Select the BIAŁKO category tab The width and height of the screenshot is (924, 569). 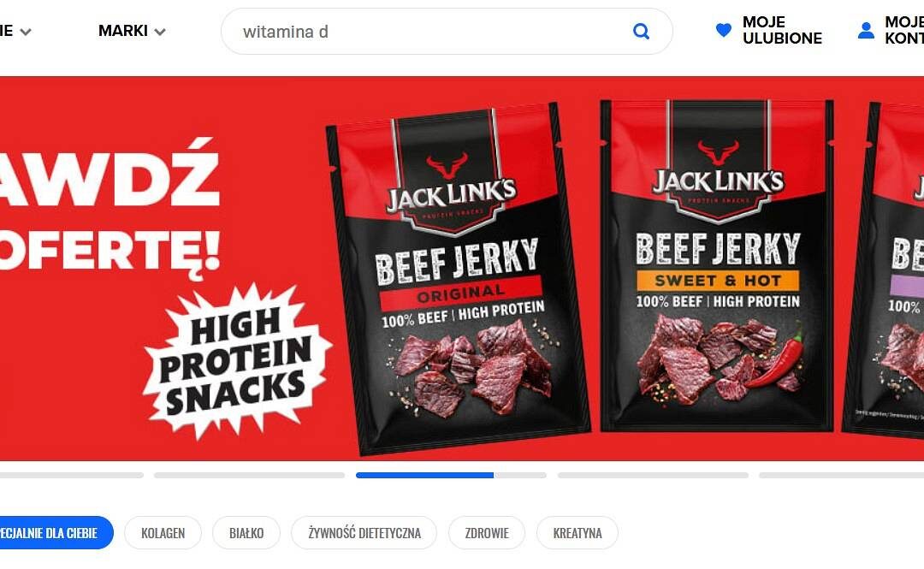tap(246, 533)
